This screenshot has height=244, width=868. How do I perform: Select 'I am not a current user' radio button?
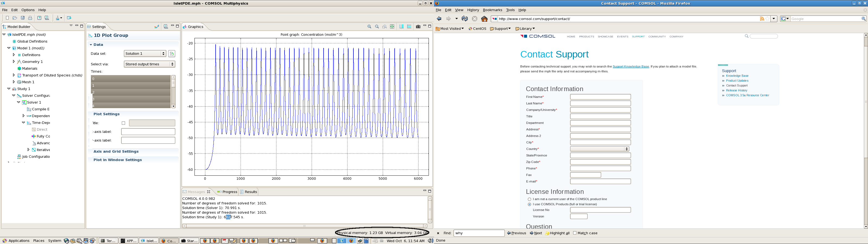coord(529,199)
